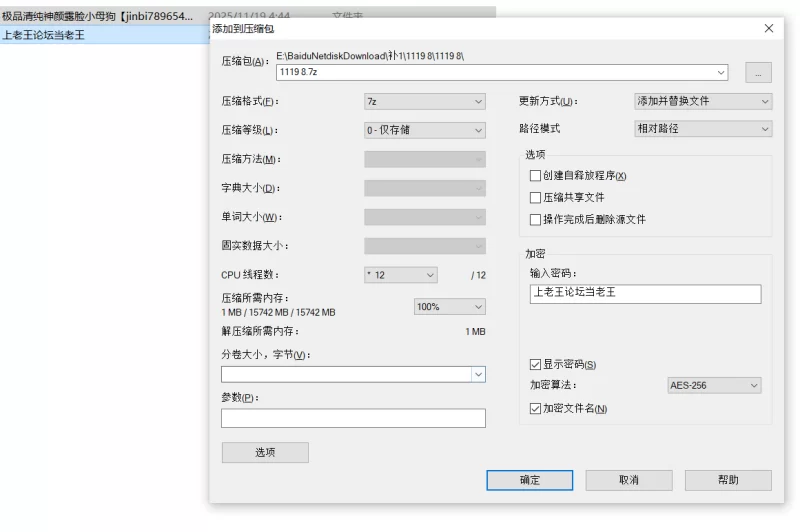The height and width of the screenshot is (532, 800).
Task: Click the 取消 button
Action: pos(629,480)
